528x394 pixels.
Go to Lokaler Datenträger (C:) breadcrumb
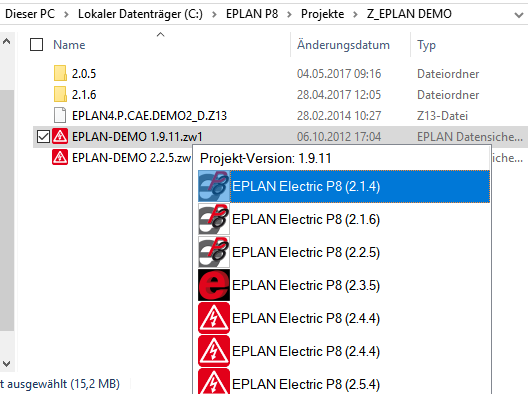tap(140, 14)
